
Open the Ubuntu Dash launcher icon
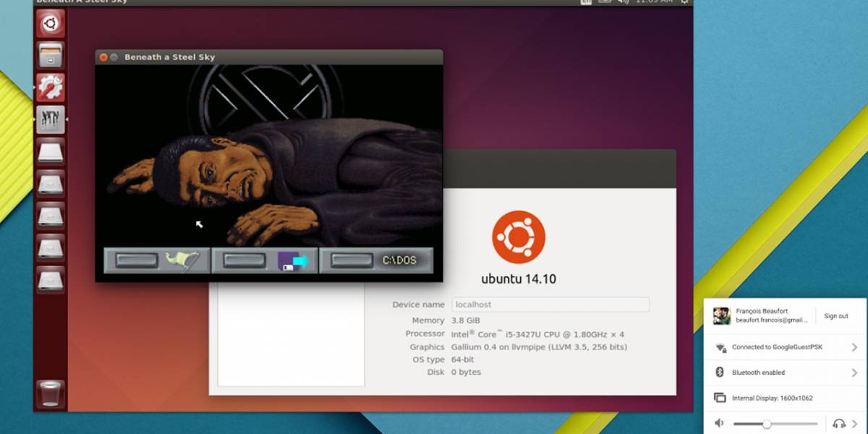(x=51, y=24)
